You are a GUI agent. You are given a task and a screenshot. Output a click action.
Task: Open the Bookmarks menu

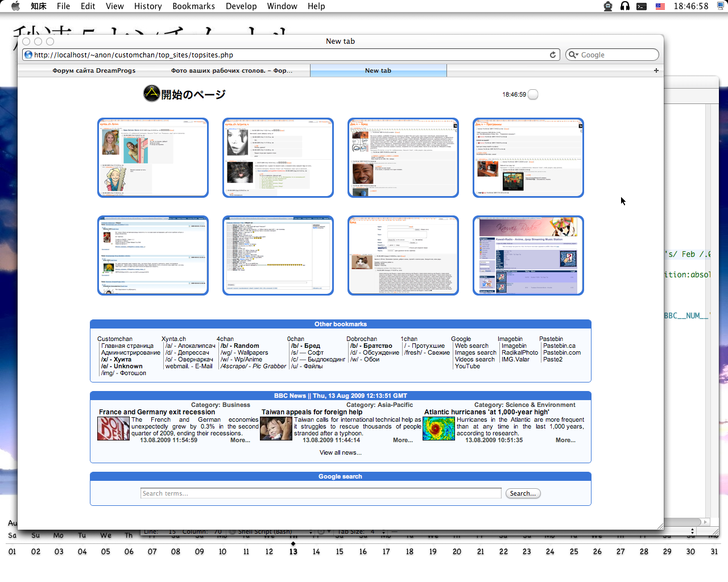pos(193,6)
